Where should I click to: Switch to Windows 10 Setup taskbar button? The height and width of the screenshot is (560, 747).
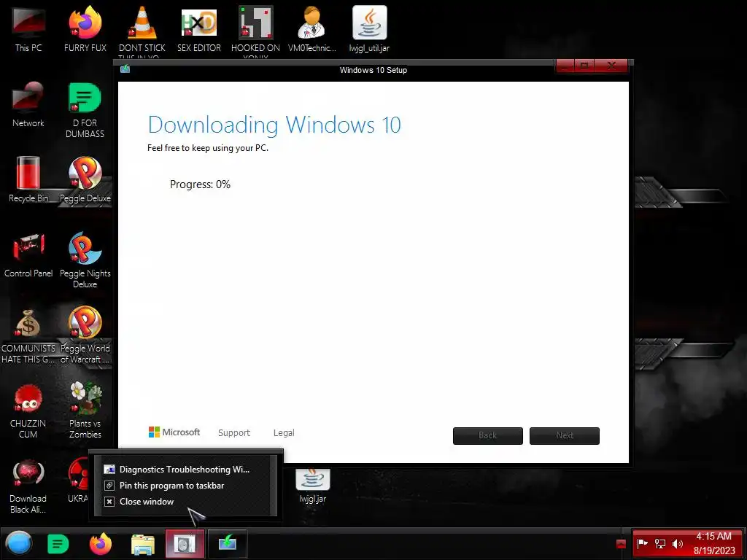tap(228, 544)
